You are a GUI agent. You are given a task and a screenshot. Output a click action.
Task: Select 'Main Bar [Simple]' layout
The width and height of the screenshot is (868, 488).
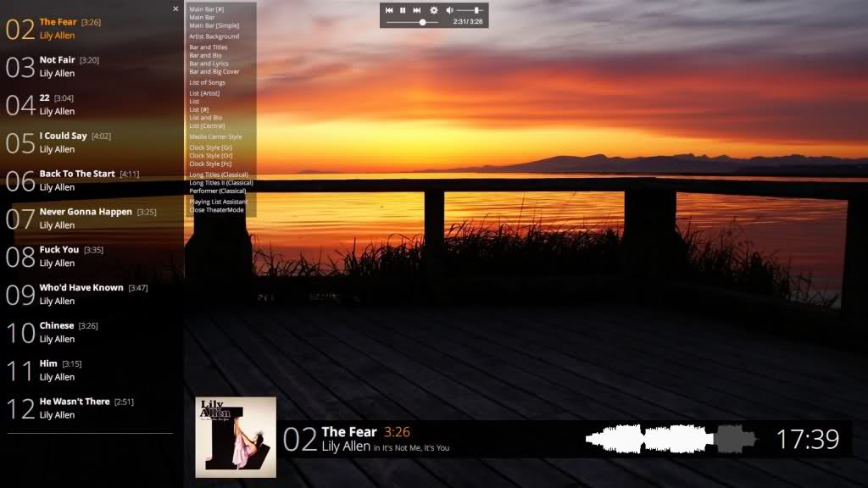(214, 25)
